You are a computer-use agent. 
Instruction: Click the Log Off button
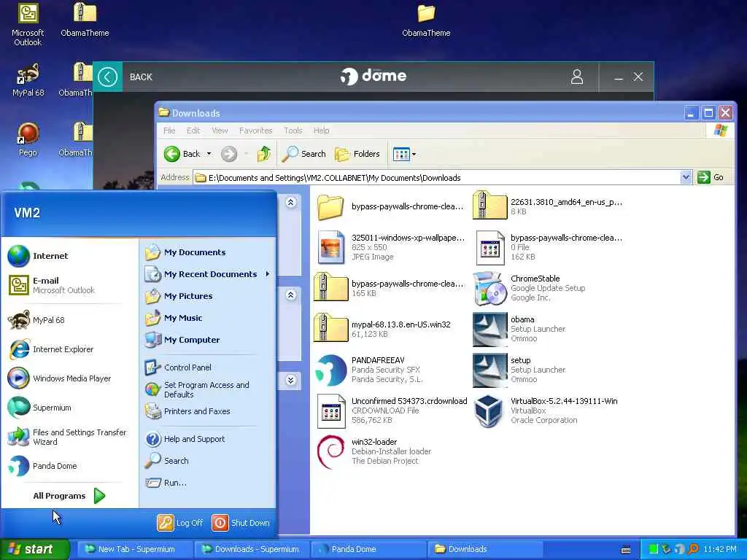click(180, 523)
